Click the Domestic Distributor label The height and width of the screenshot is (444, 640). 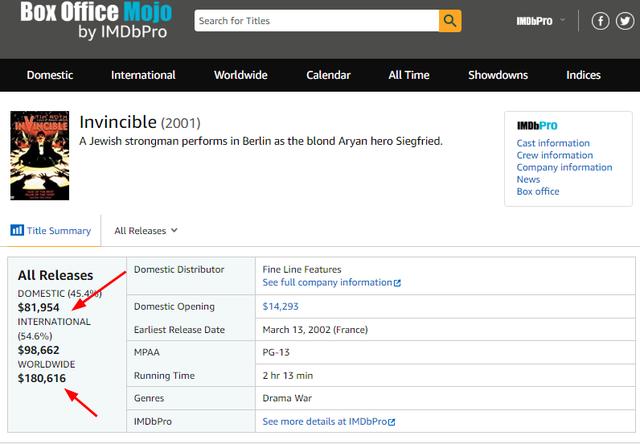tap(179, 270)
